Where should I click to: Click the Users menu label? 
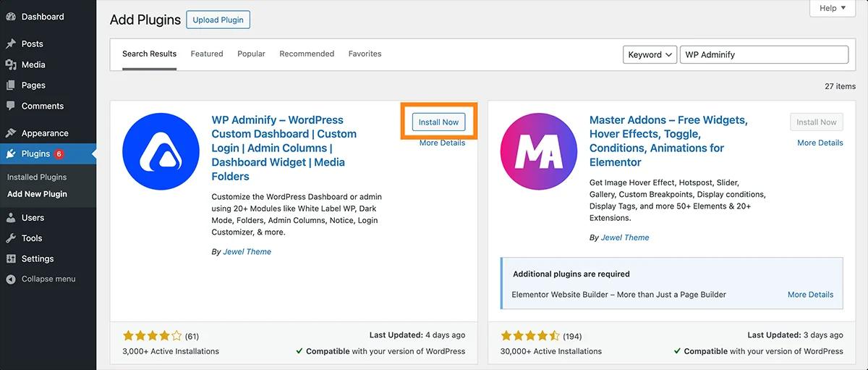point(33,217)
